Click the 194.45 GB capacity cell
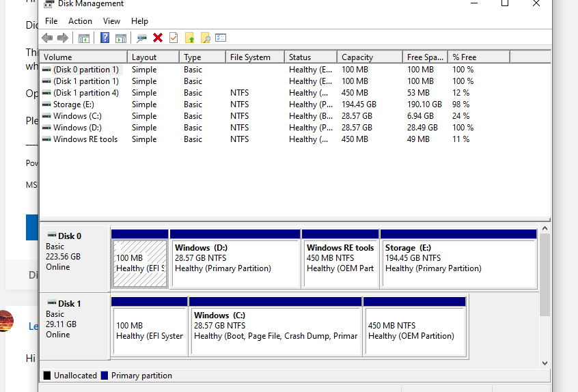Image resolution: width=578 pixels, height=392 pixels. pos(359,104)
